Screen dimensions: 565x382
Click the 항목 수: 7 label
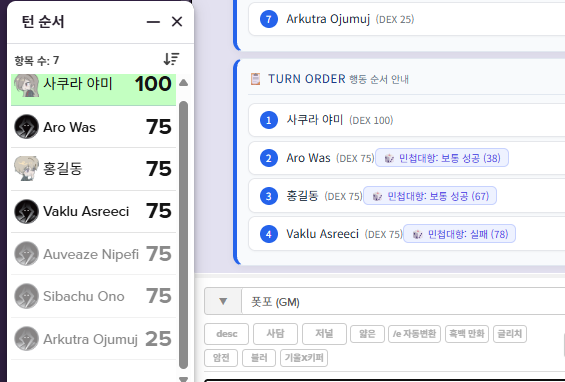(x=37, y=60)
